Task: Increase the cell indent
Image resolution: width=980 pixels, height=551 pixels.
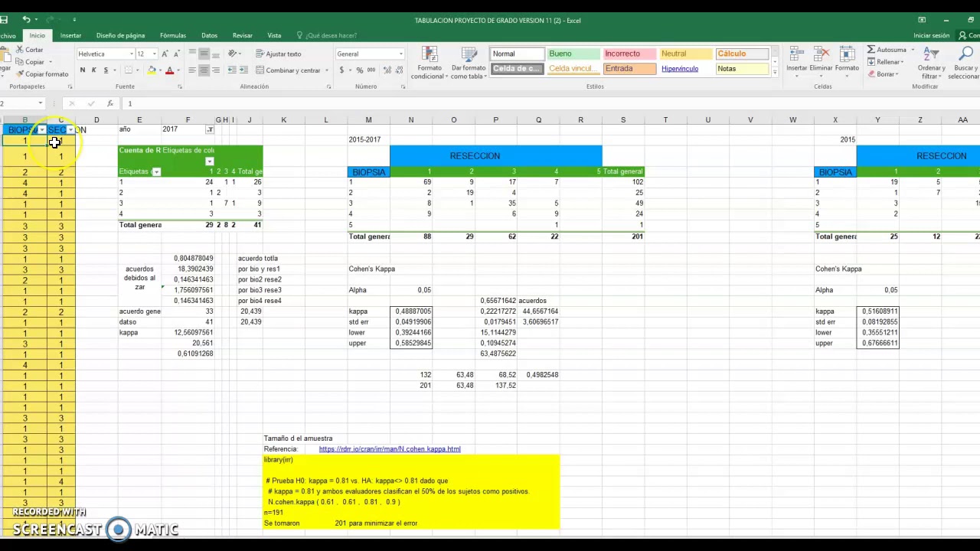Action: 243,70
